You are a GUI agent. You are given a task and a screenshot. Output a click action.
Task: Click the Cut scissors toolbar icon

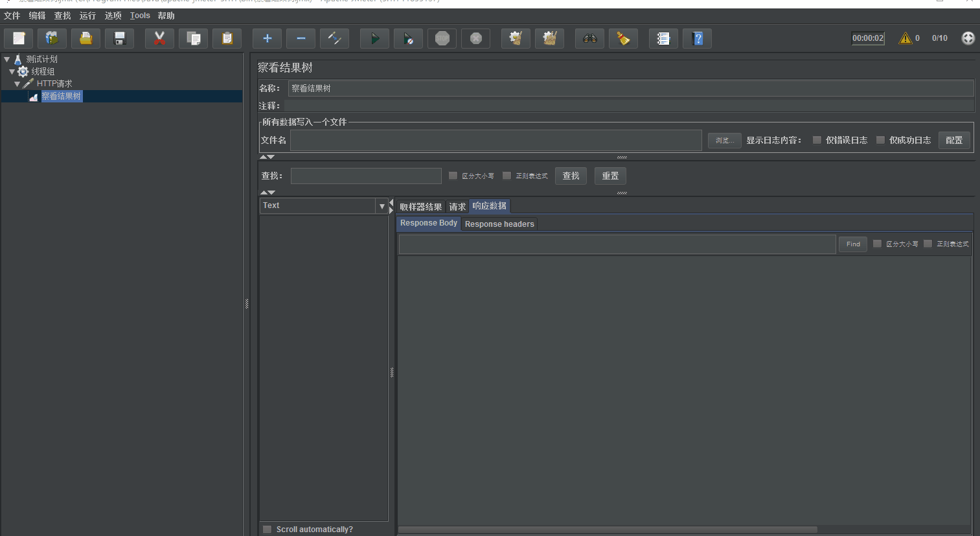[159, 39]
